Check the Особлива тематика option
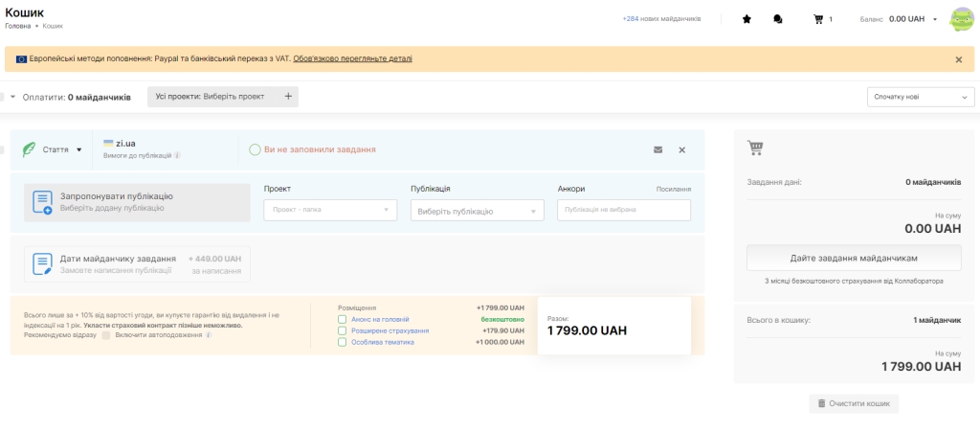Image resolution: width=980 pixels, height=432 pixels. [x=342, y=342]
